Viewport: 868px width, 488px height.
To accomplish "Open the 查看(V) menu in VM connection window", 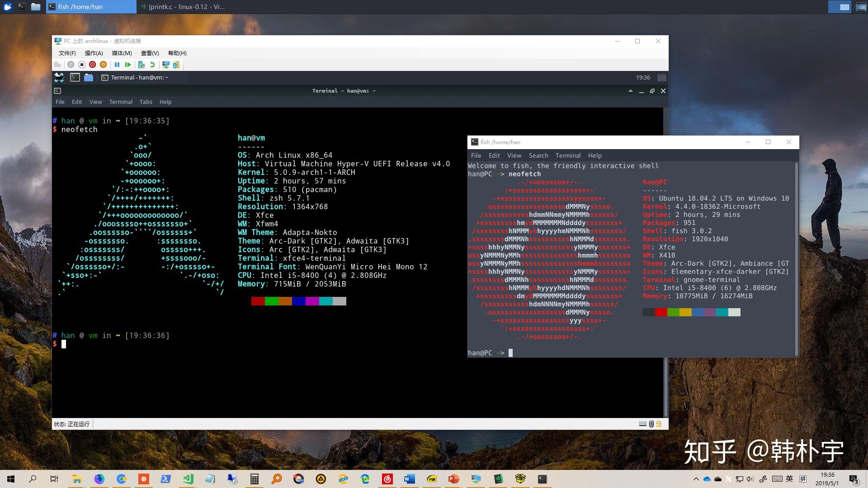I will 150,53.
